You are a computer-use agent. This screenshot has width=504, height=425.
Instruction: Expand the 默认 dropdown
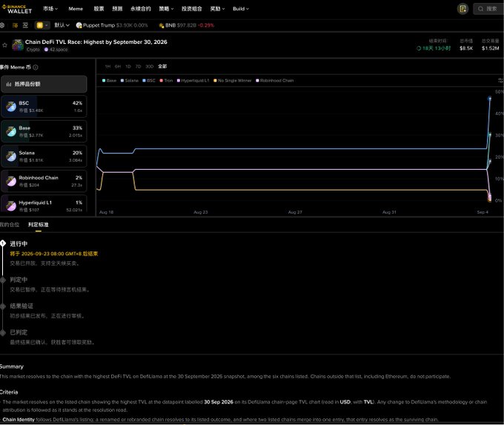(x=62, y=25)
